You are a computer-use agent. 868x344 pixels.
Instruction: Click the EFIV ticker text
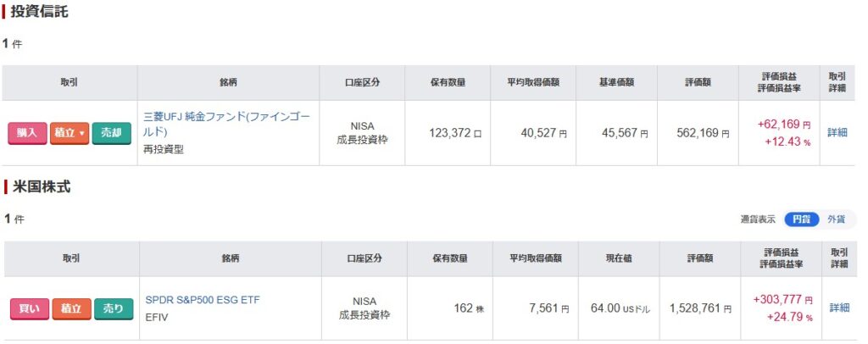click(159, 317)
